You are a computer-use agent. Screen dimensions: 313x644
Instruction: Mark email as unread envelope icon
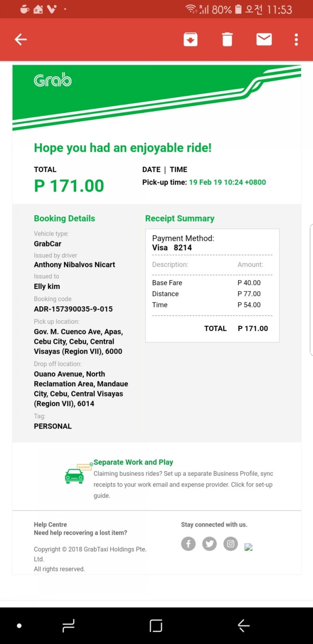(x=264, y=39)
